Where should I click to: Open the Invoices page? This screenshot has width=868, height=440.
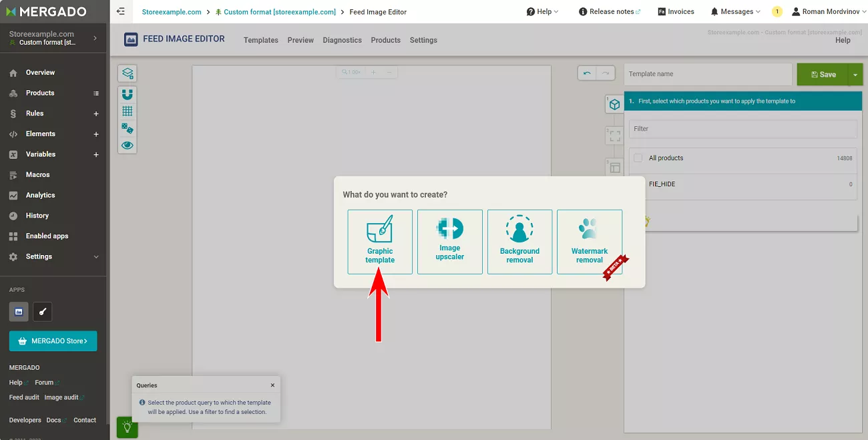676,11
